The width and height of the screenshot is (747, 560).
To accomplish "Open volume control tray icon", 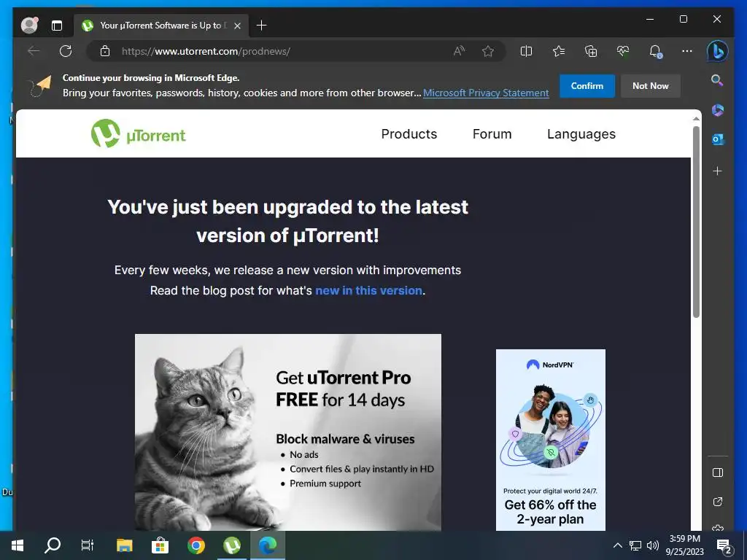I will (653, 545).
